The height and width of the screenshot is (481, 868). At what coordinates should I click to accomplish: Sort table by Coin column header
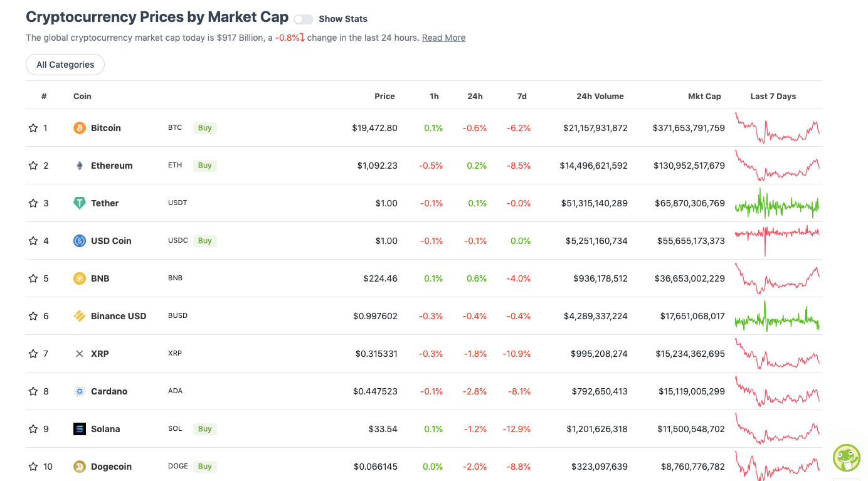pyautogui.click(x=82, y=96)
